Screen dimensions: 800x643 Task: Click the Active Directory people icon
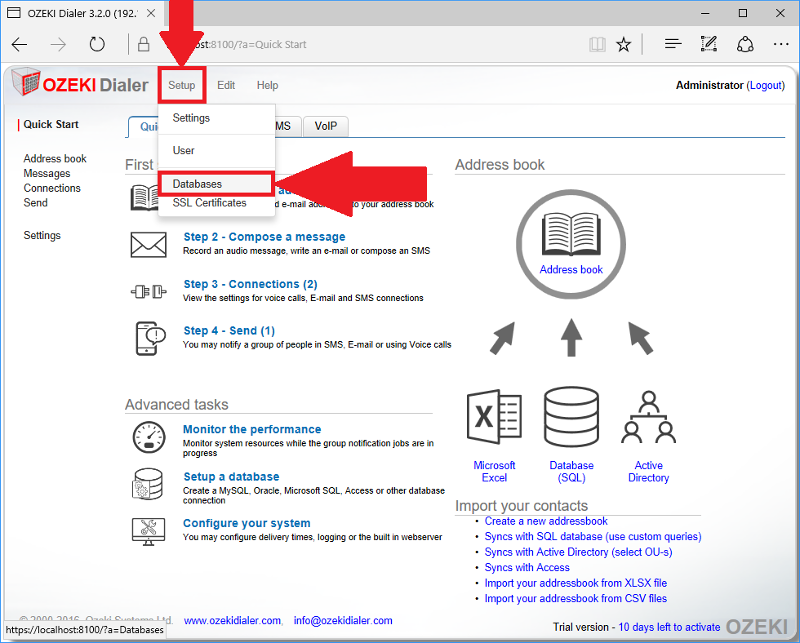pos(648,417)
